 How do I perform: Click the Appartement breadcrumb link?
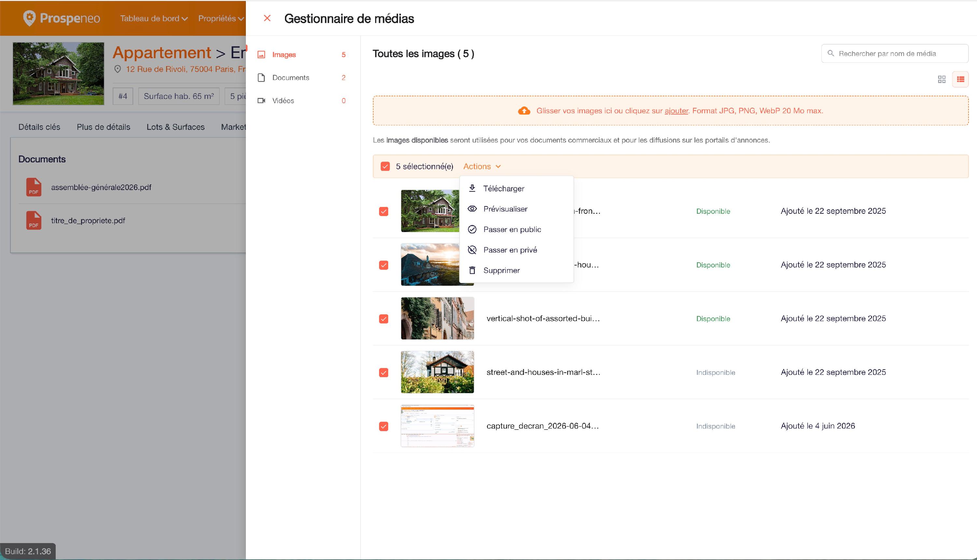(162, 53)
